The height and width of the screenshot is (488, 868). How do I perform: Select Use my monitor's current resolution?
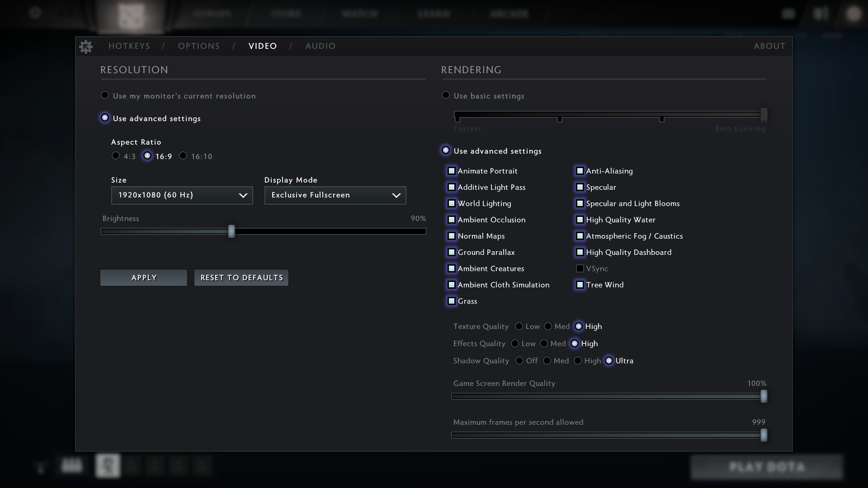click(x=105, y=95)
